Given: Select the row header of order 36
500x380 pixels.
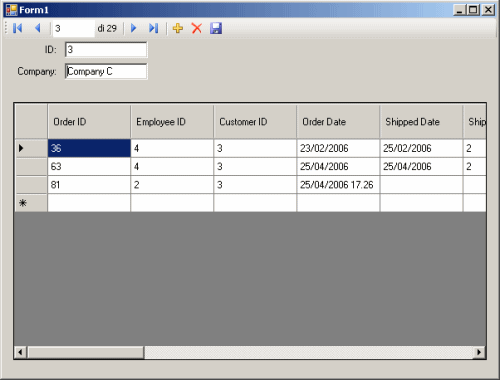Looking at the screenshot, I should click(31, 148).
